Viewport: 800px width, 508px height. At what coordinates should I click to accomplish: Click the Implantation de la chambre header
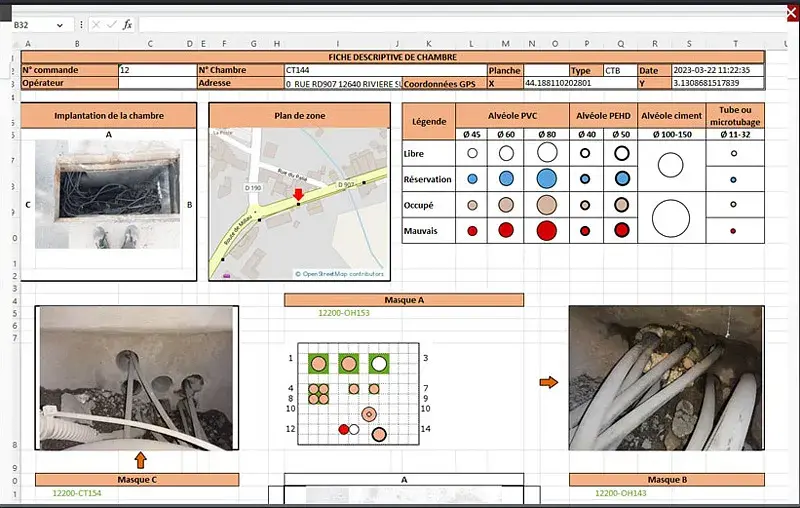click(109, 115)
